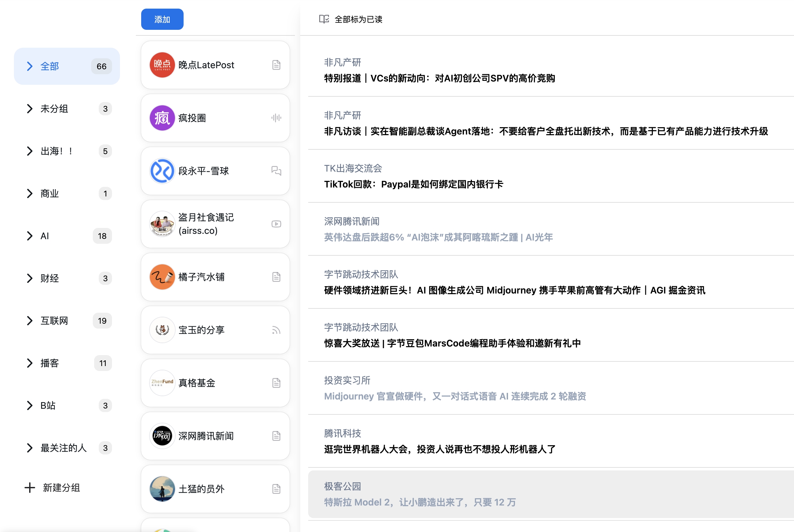Viewport: 794px width, 532px height.
Task: Click the chat bubbles icon on 段永平-雪球
Action: point(276,171)
